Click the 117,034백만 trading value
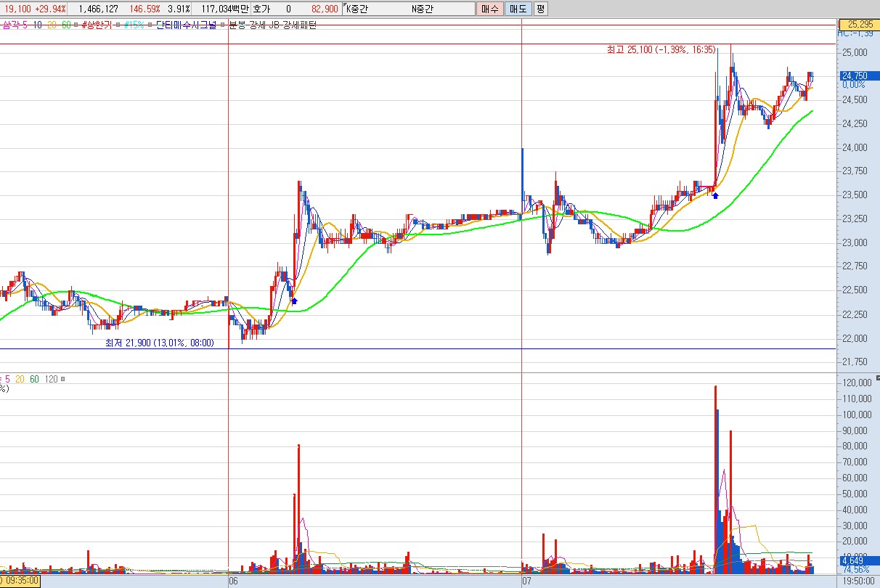This screenshot has width=880, height=588. [225, 9]
